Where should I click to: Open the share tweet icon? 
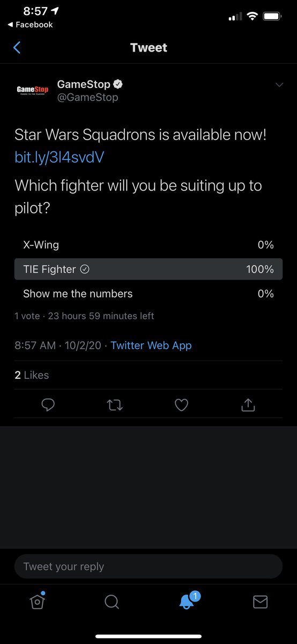248,405
